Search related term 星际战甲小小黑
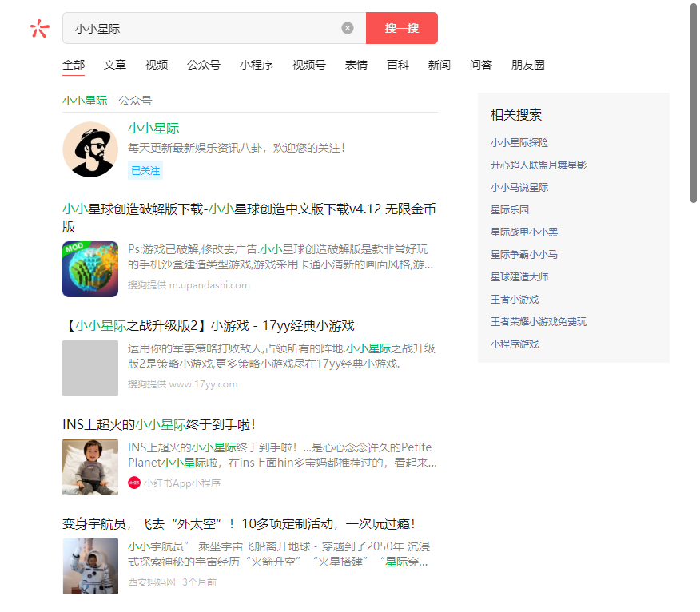This screenshot has width=700, height=612. (x=524, y=232)
